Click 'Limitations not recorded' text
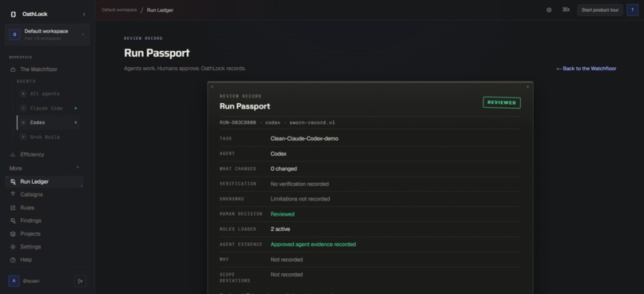The height and width of the screenshot is (294, 644). pyautogui.click(x=300, y=199)
